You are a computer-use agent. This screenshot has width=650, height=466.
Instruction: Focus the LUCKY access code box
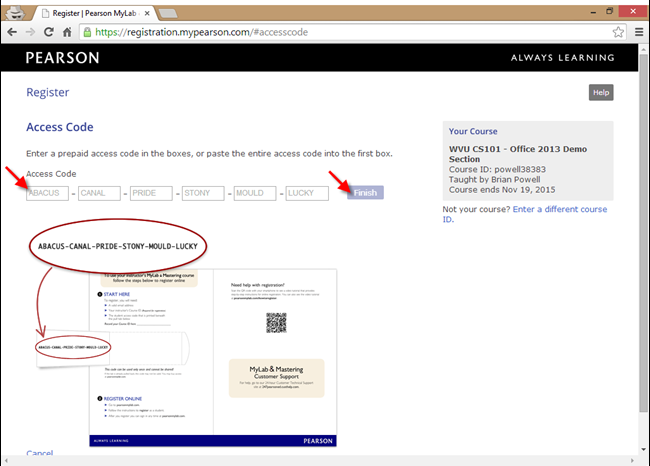point(307,193)
